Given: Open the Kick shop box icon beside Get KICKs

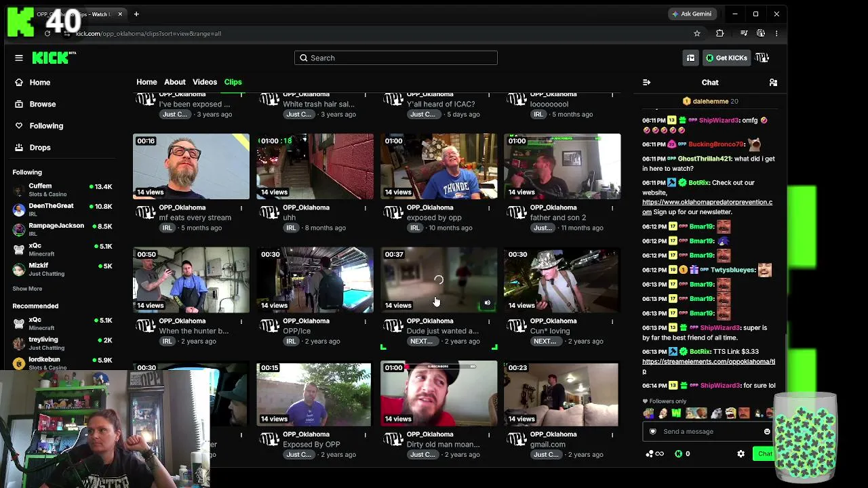Looking at the screenshot, I should click(690, 58).
